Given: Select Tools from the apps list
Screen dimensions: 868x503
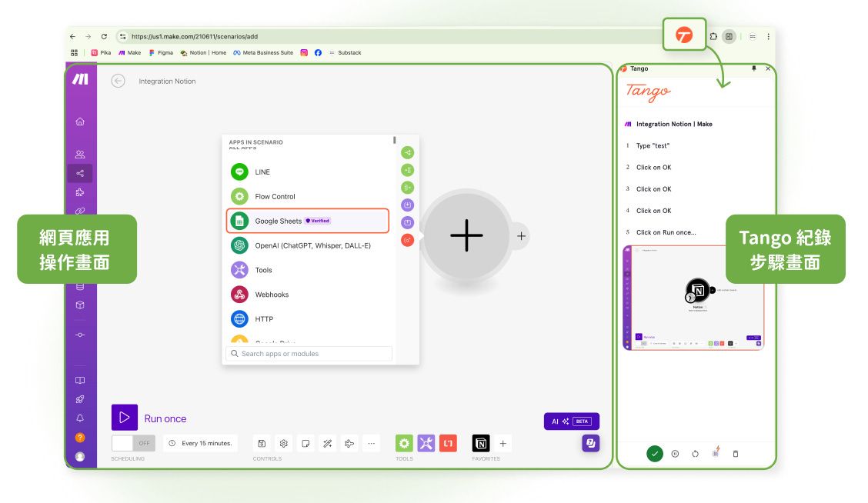Looking at the screenshot, I should click(x=307, y=270).
